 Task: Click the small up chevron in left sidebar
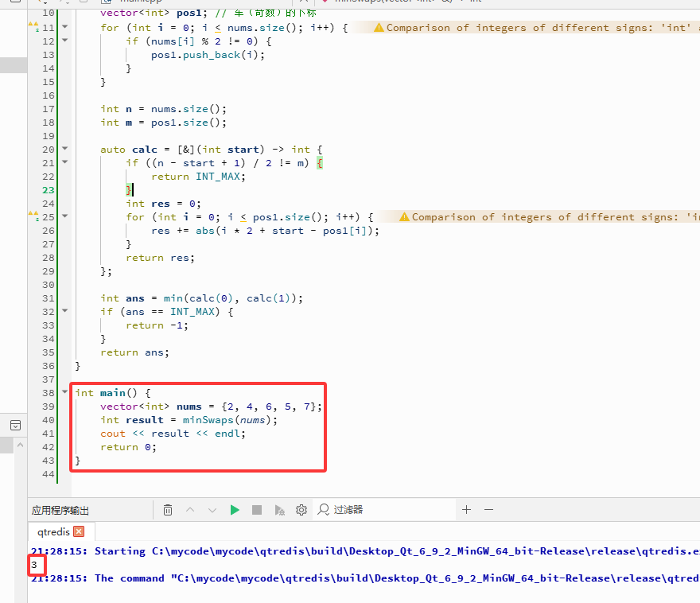coord(20,445)
